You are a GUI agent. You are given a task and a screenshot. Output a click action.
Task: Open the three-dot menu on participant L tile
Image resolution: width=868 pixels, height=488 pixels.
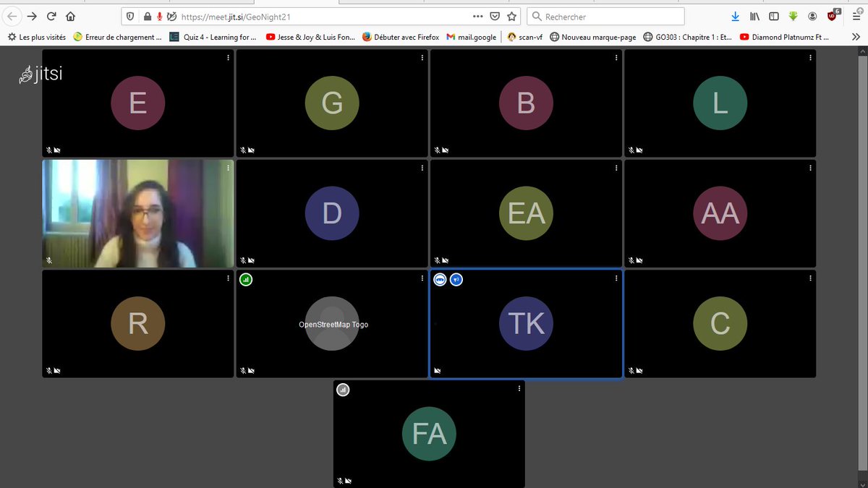click(x=809, y=57)
